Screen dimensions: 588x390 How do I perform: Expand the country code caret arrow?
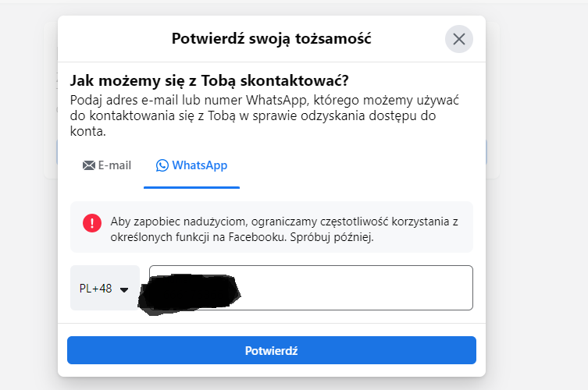[x=123, y=289]
